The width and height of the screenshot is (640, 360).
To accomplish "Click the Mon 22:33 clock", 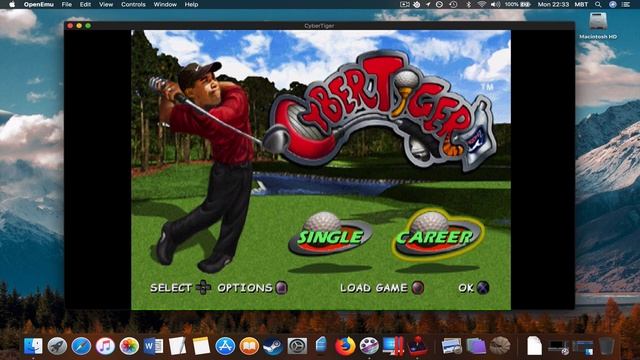I will tap(553, 4).
